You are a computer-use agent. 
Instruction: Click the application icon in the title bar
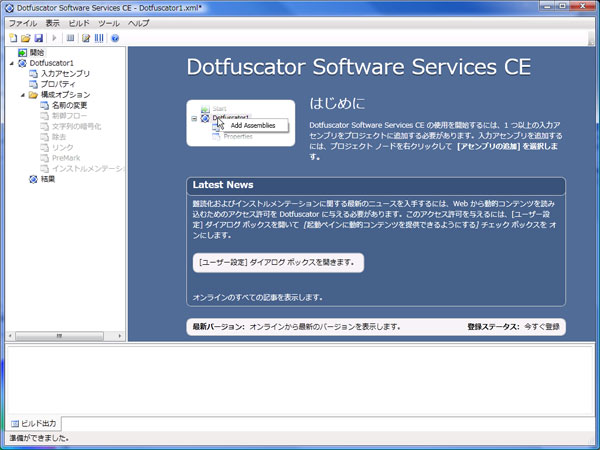pos(9,8)
